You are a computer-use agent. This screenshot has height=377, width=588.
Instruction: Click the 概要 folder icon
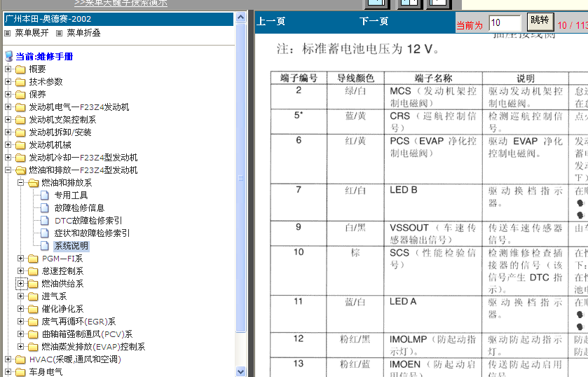(20, 69)
